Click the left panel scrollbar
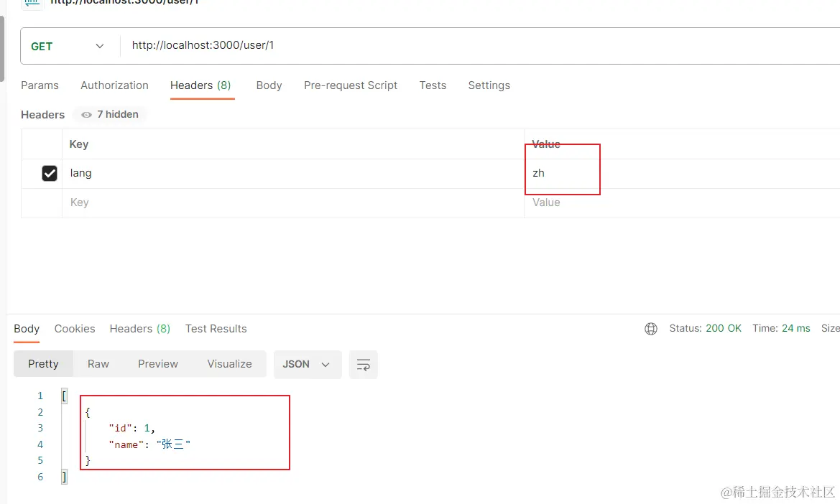Viewport: 840px width, 504px height. click(x=2, y=48)
